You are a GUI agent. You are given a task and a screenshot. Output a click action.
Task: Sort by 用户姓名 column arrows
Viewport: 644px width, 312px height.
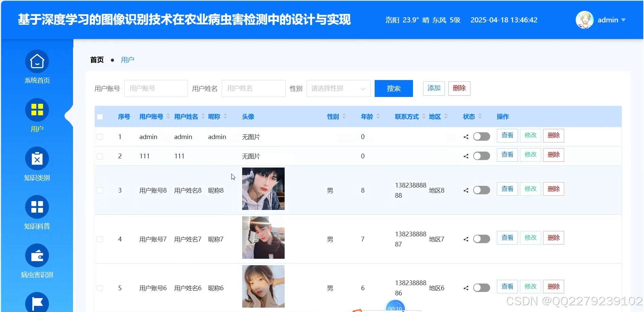tap(203, 116)
